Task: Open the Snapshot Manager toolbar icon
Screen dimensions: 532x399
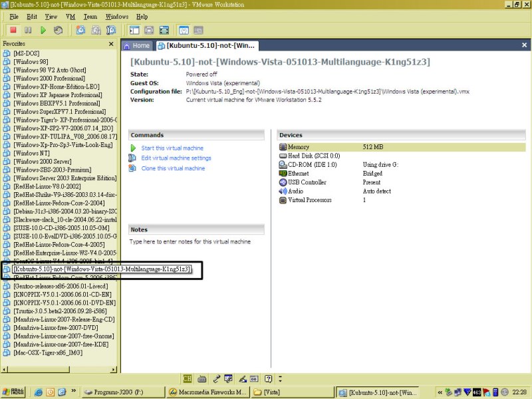Action: tap(111, 30)
